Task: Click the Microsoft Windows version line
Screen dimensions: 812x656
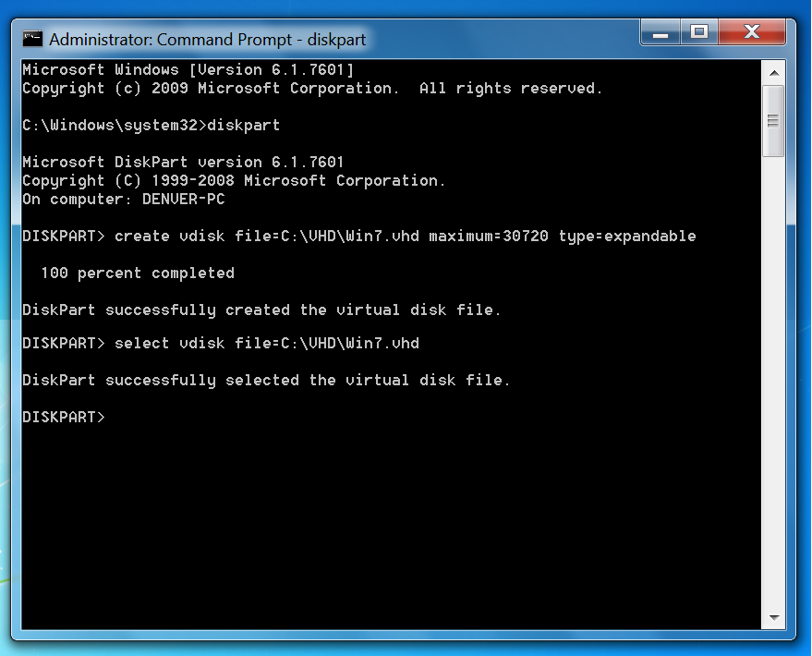Action: click(188, 70)
